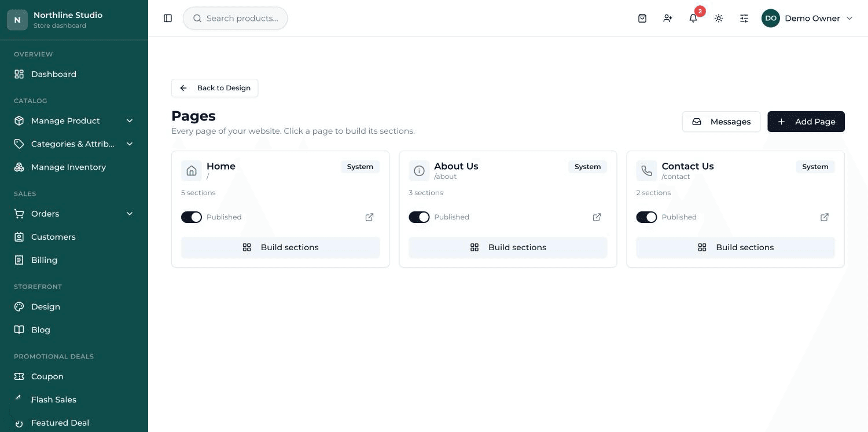Click the System badge on Home card
868x432 pixels.
[x=360, y=167]
